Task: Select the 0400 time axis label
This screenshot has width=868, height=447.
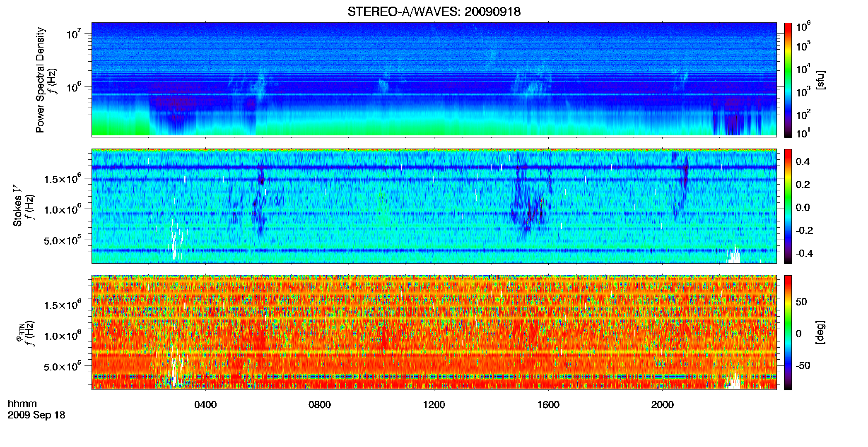Action: click(205, 405)
